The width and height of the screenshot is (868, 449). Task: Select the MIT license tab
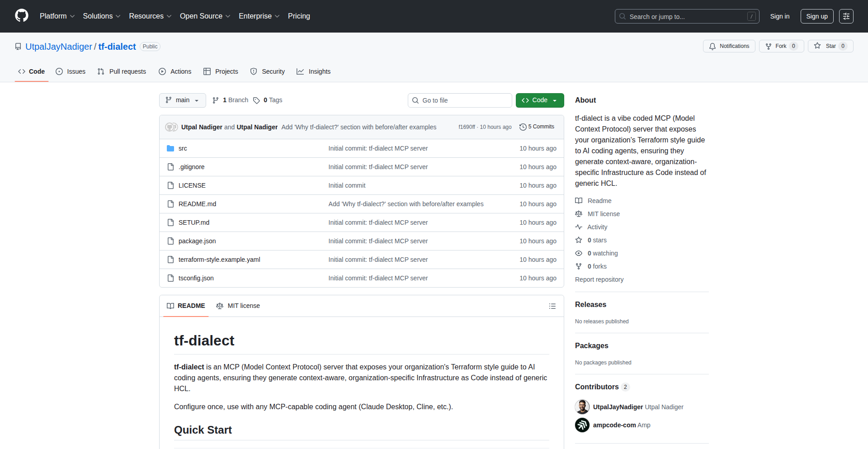238,306
